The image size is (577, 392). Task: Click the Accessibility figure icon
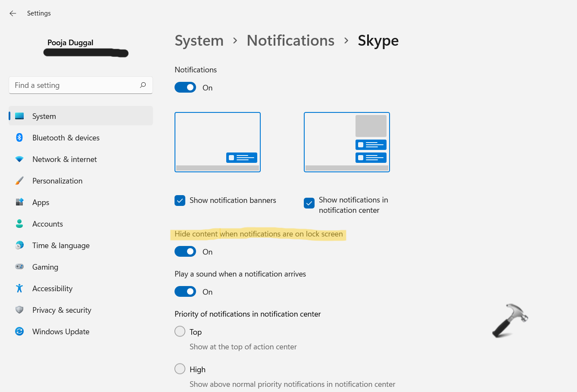point(19,288)
